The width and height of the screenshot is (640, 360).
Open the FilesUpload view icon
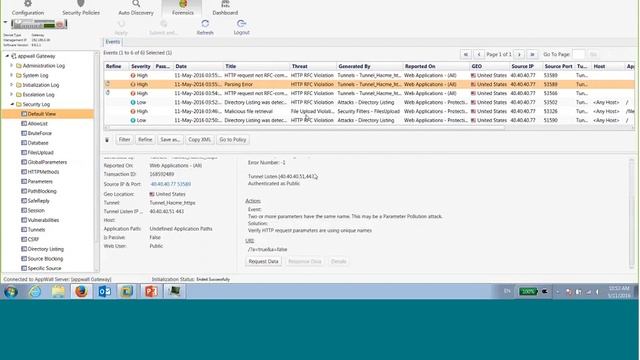tap(24, 152)
